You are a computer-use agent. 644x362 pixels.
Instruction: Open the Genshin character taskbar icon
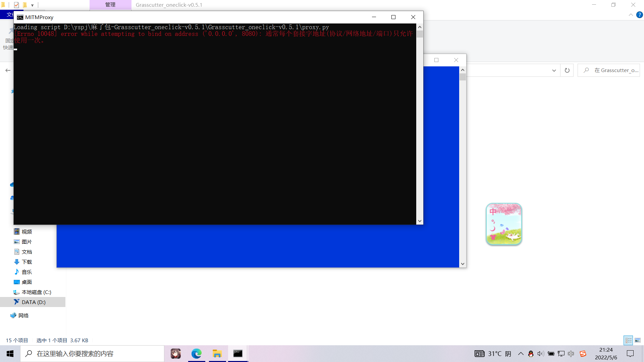tap(176, 354)
